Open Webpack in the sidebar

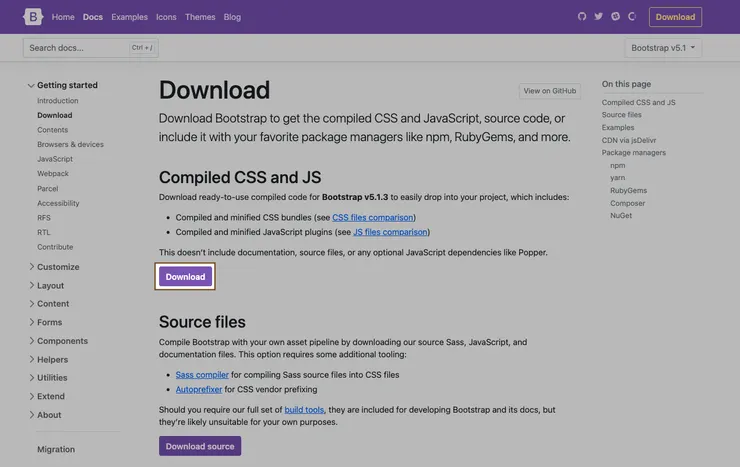click(53, 174)
